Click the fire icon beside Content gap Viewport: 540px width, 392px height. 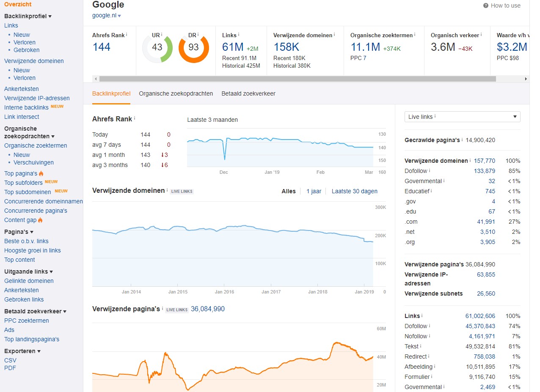point(41,220)
